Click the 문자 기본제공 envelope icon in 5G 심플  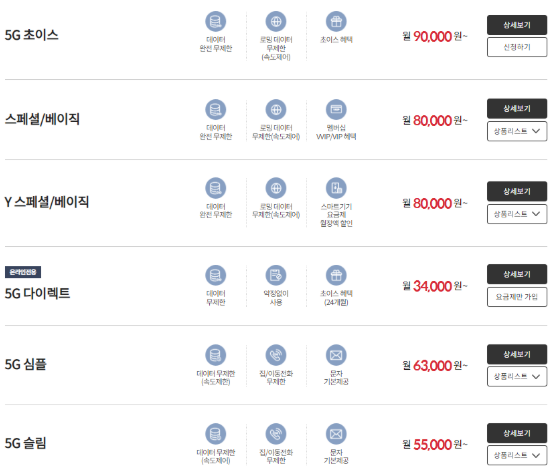336,355
